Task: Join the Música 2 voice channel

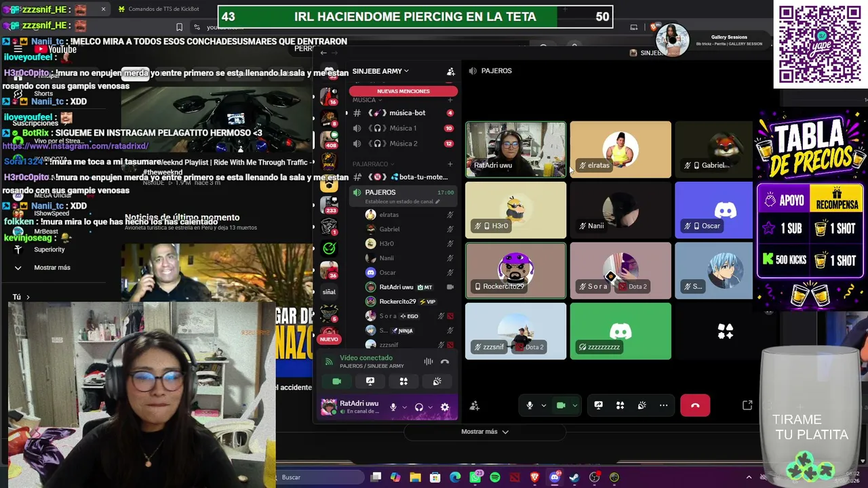Action: coord(403,144)
